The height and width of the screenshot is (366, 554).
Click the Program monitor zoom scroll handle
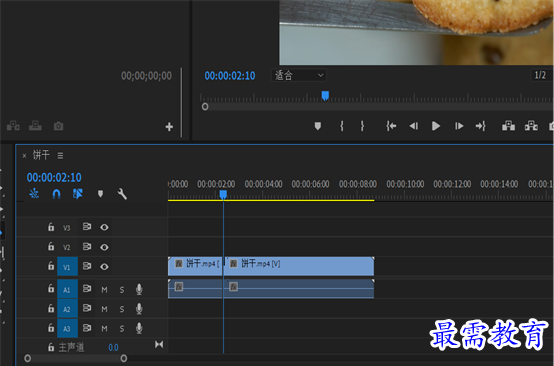pos(205,107)
